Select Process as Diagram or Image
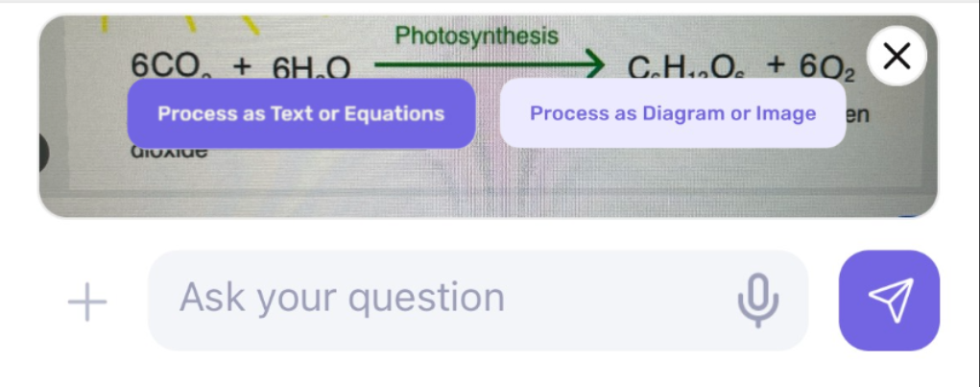 (x=673, y=113)
